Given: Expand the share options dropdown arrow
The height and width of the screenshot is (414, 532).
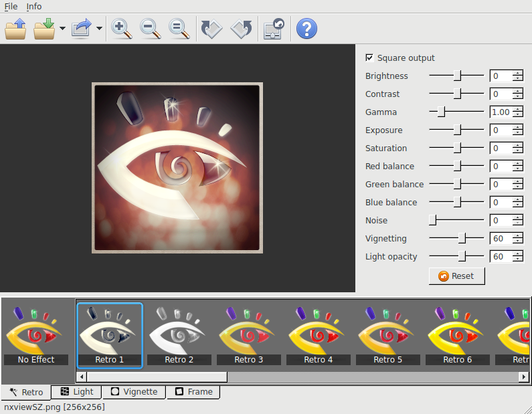Looking at the screenshot, I should pyautogui.click(x=99, y=29).
